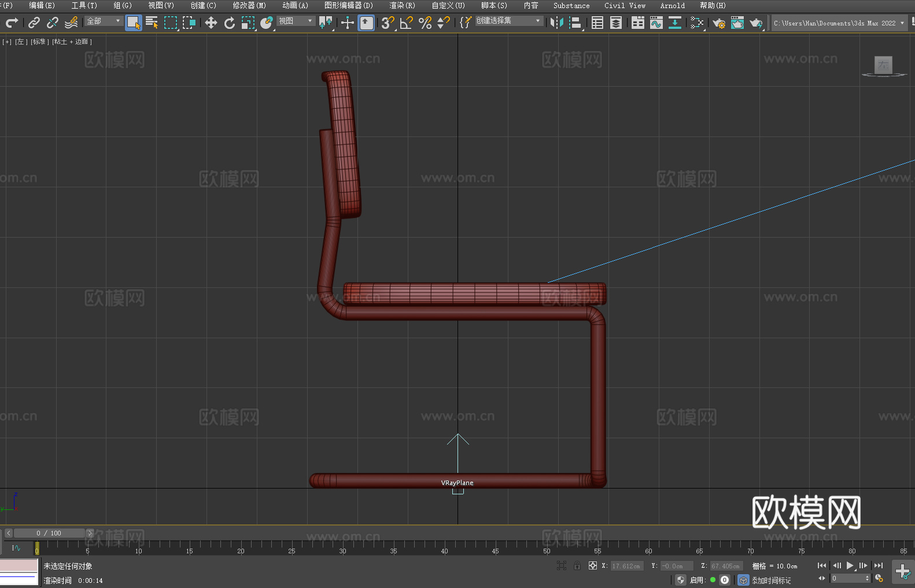Click the Use Pivot Point Center icon
Viewport: 915px width, 588px height.
(x=326, y=23)
